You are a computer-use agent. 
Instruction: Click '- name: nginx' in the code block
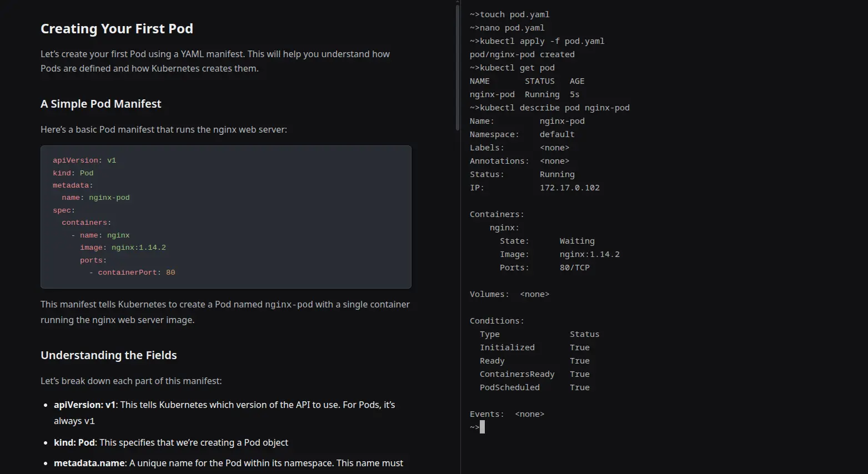(100, 235)
